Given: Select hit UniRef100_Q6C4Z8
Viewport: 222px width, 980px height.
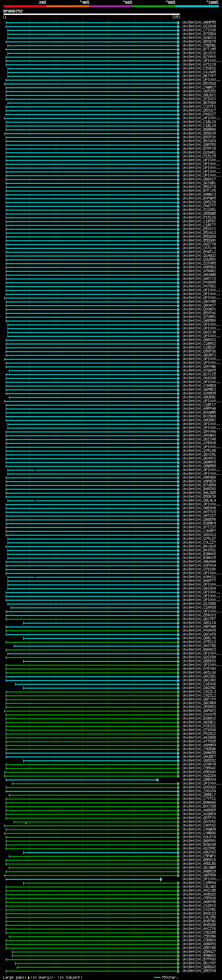Looking at the screenshot, I should 199,634.
